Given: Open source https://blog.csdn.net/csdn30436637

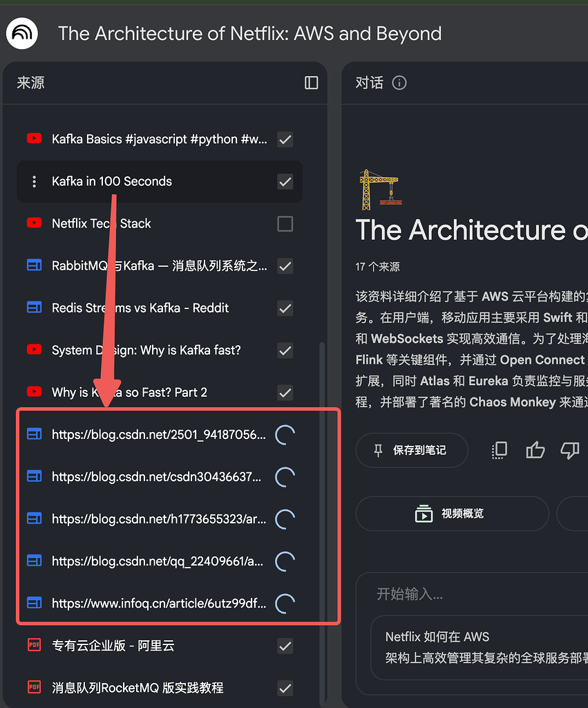Looking at the screenshot, I should tap(157, 477).
